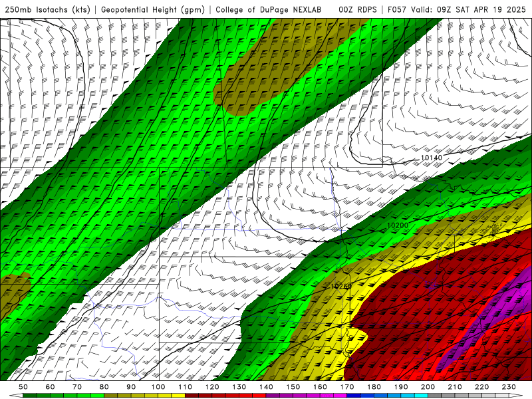Screen dimensions: 532x399
Task: Select the cyan swatch left of 200
Action: point(421,396)
